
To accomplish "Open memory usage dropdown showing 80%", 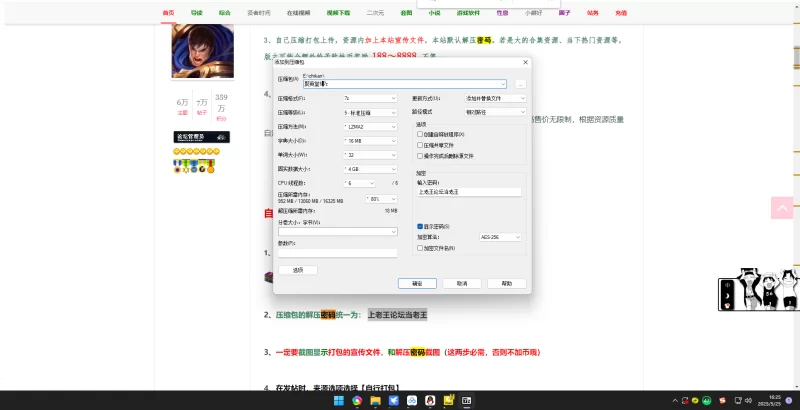I will pyautogui.click(x=382, y=199).
